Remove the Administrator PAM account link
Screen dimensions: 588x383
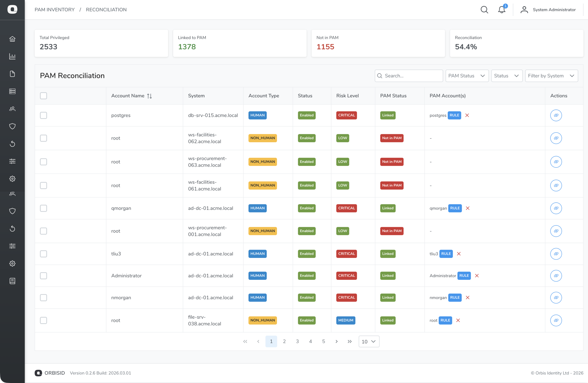[477, 276]
